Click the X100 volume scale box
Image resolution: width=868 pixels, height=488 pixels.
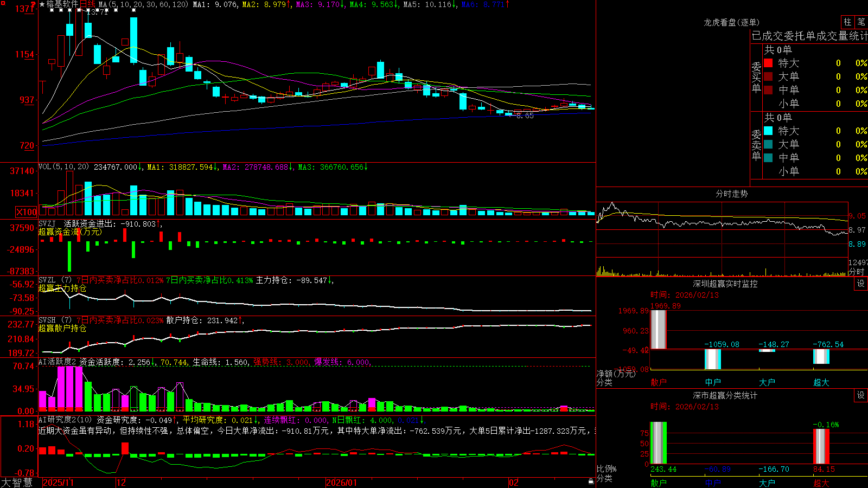click(26, 212)
